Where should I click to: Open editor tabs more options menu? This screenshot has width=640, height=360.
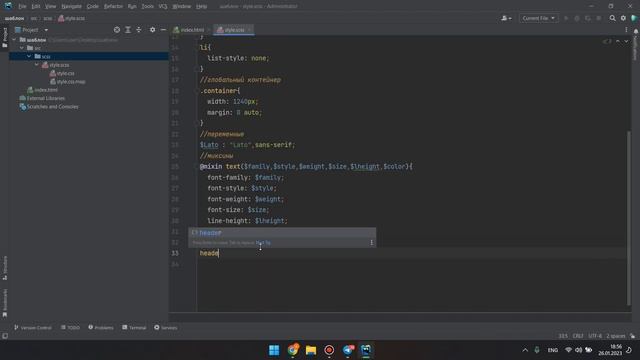tap(626, 30)
